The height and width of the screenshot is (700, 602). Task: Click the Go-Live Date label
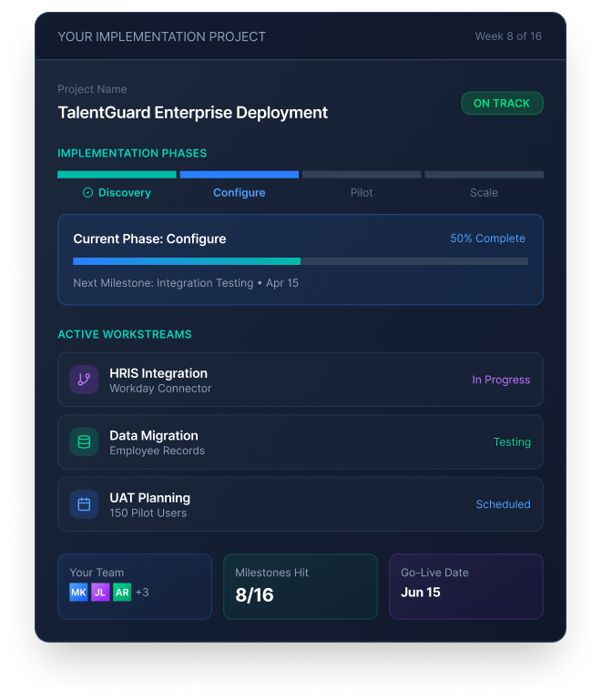(435, 573)
